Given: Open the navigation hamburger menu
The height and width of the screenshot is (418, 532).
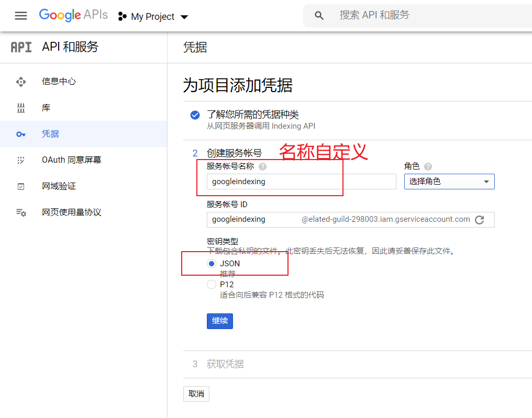Looking at the screenshot, I should pyautogui.click(x=20, y=15).
